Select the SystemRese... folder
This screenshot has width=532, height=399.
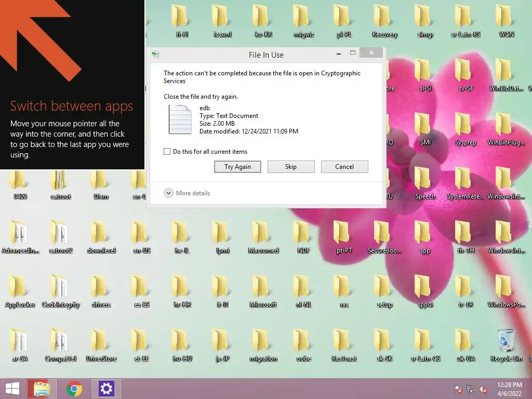click(x=465, y=183)
